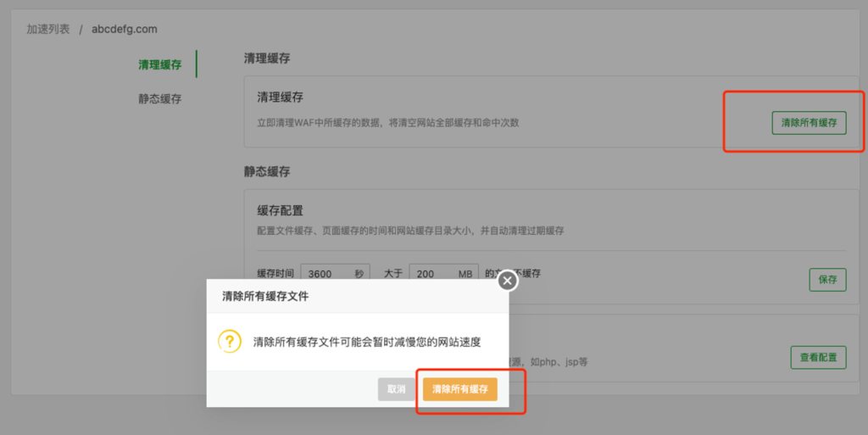The image size is (868, 435).
Task: Click the 缓存配置 card heading
Action: click(x=280, y=210)
